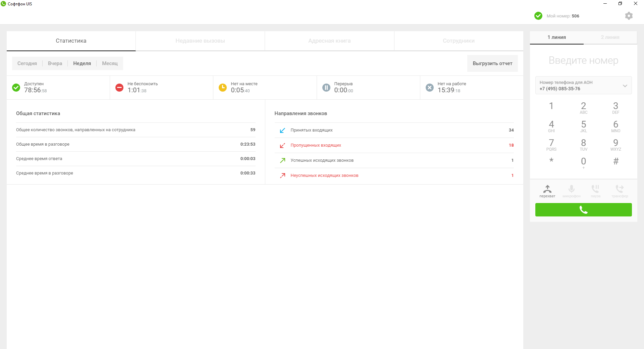Image resolution: width=644 pixels, height=349 pixels.
Task: Open settings via the gear icon
Action: [x=629, y=16]
